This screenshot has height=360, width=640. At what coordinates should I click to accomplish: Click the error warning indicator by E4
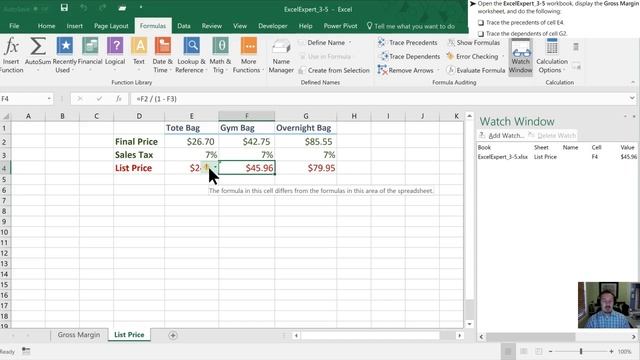click(x=207, y=167)
